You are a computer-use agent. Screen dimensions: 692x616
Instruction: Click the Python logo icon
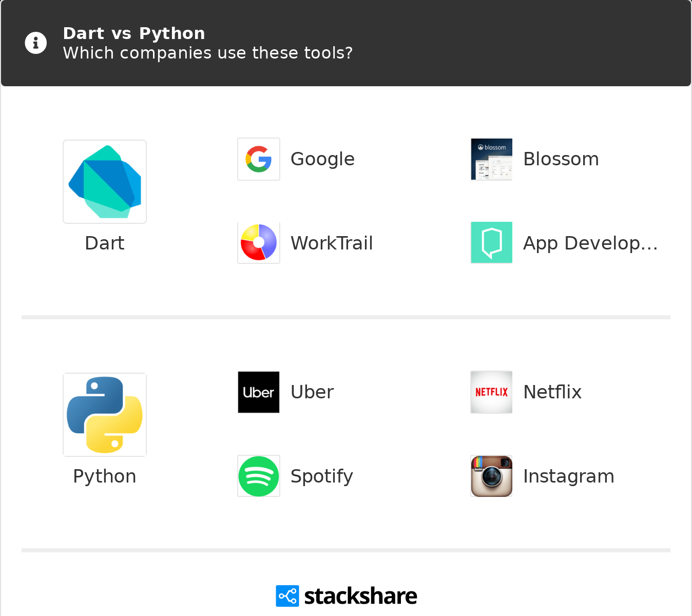pos(105,415)
